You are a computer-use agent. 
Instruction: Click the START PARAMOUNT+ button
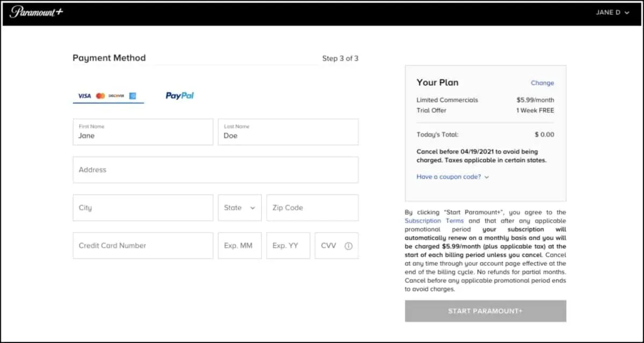pyautogui.click(x=485, y=311)
